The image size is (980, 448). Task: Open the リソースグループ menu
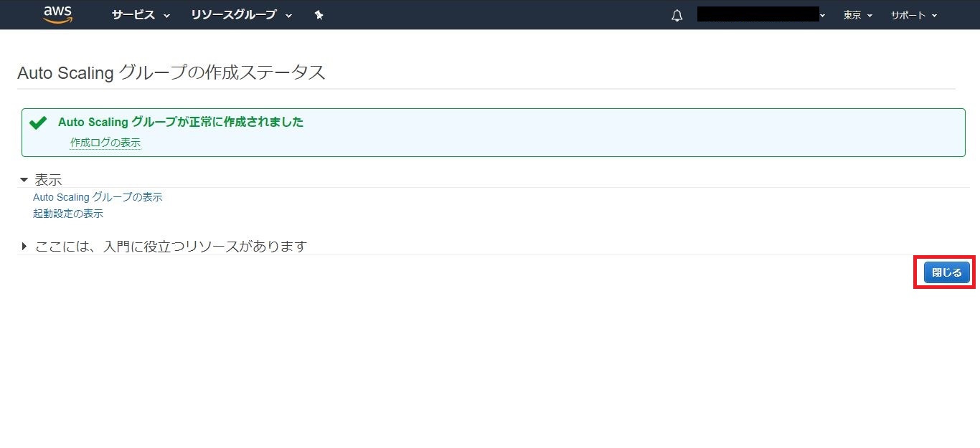click(x=234, y=15)
